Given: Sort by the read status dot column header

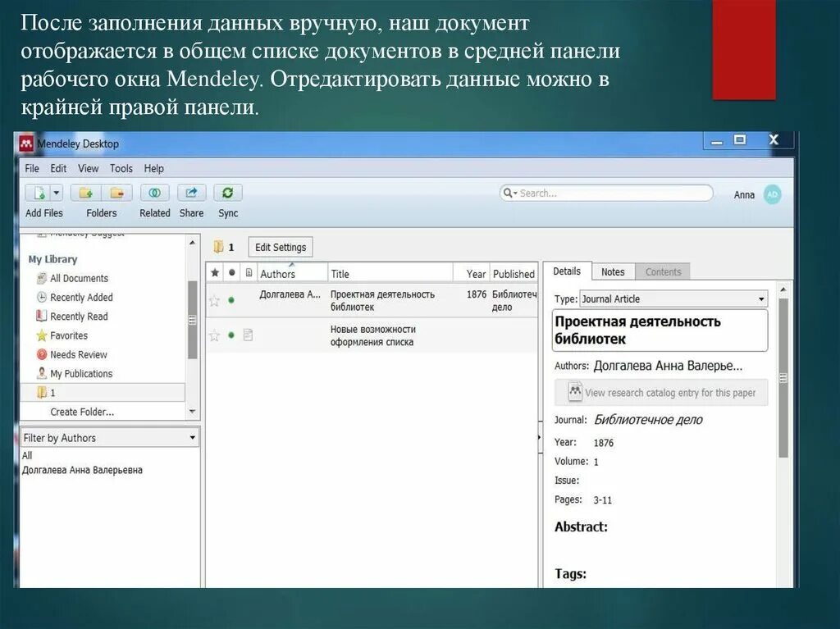Looking at the screenshot, I should [x=231, y=273].
